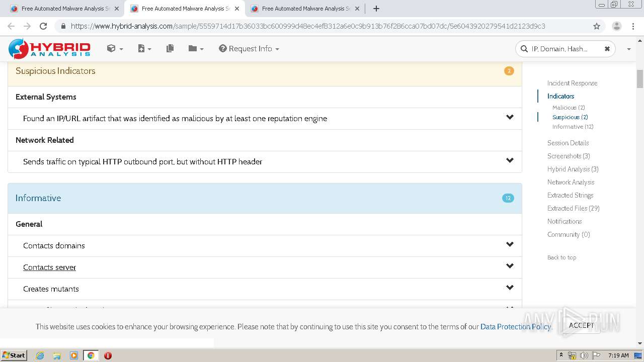Clear the search field with X icon

[x=607, y=49]
